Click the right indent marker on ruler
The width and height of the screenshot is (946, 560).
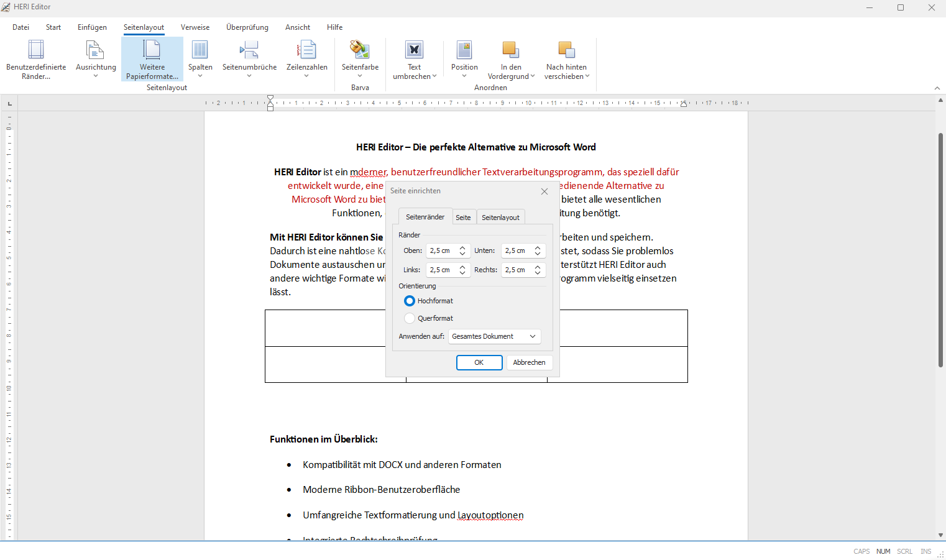pyautogui.click(x=684, y=104)
